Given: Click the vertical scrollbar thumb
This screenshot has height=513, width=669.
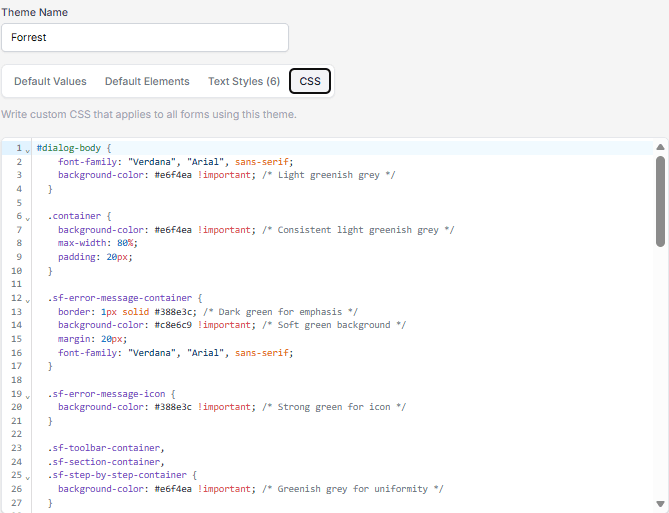Looking at the screenshot, I should 660,201.
